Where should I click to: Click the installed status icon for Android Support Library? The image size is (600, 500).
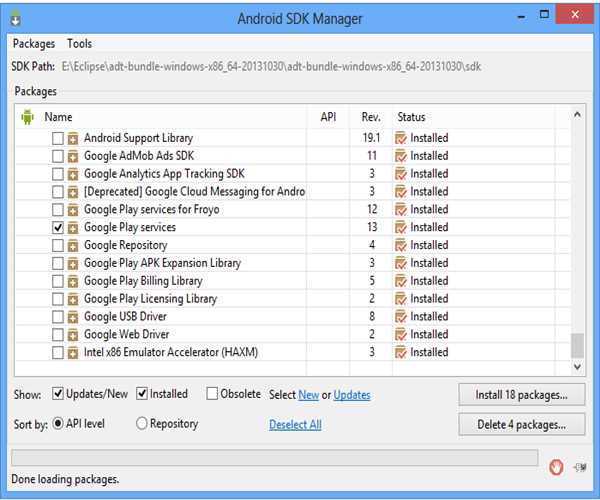(x=401, y=138)
